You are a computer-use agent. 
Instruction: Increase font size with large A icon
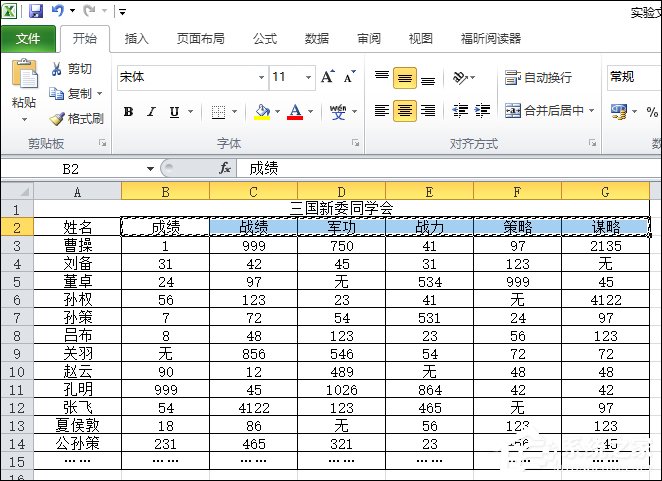pos(327,77)
